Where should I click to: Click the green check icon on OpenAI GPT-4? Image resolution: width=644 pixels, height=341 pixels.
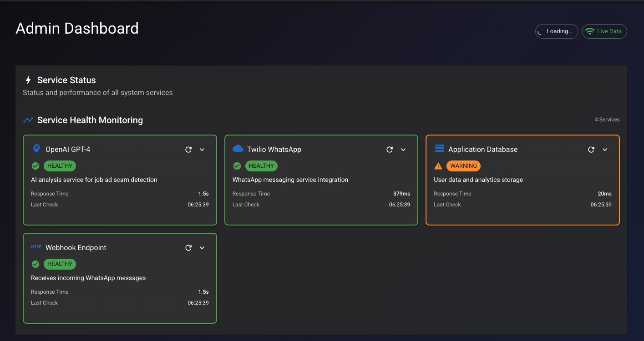tap(35, 166)
